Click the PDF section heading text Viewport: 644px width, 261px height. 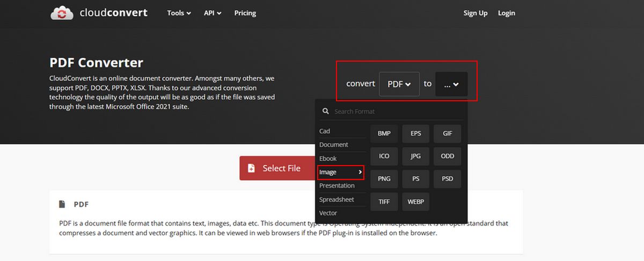coord(81,204)
